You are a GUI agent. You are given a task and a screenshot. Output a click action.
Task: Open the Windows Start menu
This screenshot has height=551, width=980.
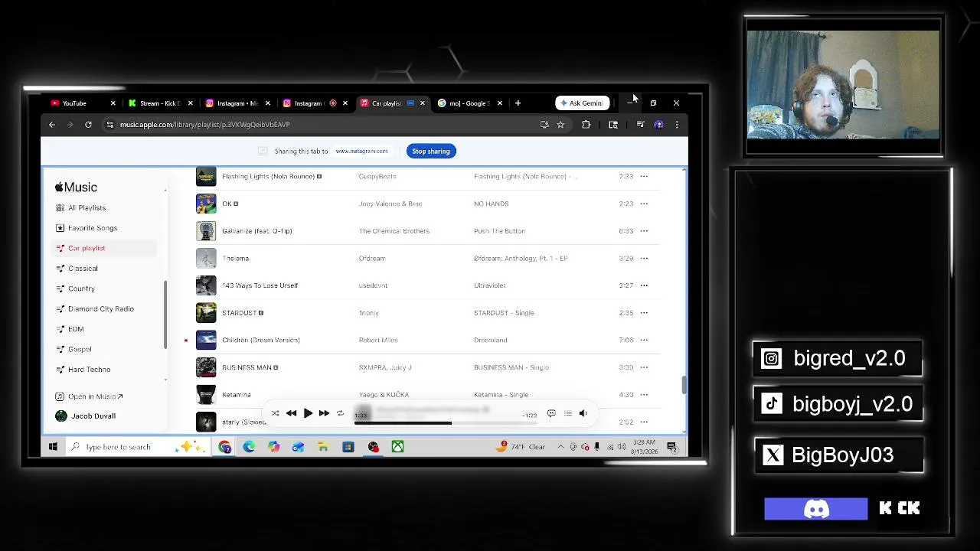(x=53, y=447)
